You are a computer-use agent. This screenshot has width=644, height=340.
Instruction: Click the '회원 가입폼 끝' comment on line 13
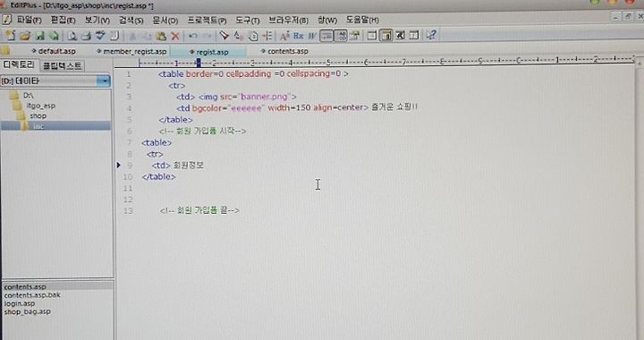pos(199,210)
